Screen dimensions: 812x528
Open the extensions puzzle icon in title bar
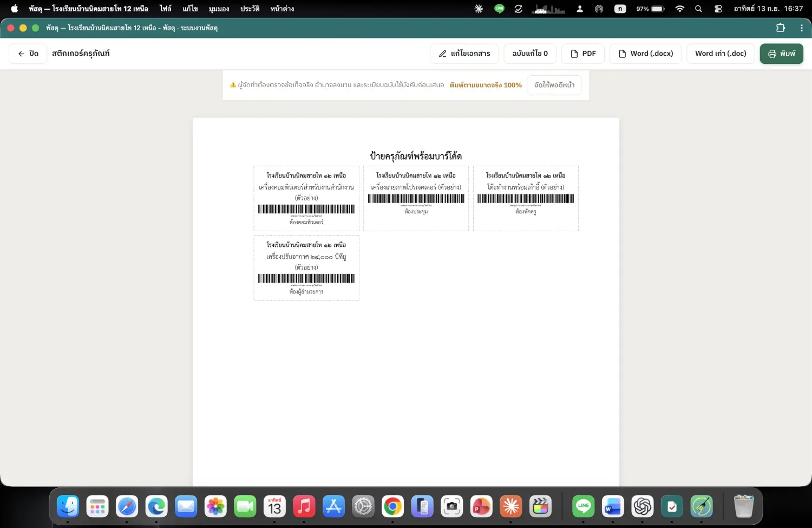click(781, 28)
